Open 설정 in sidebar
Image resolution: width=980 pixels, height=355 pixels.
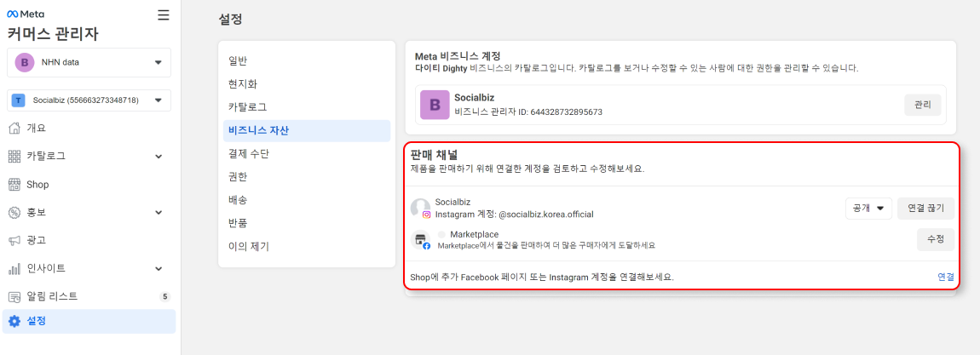(x=89, y=321)
